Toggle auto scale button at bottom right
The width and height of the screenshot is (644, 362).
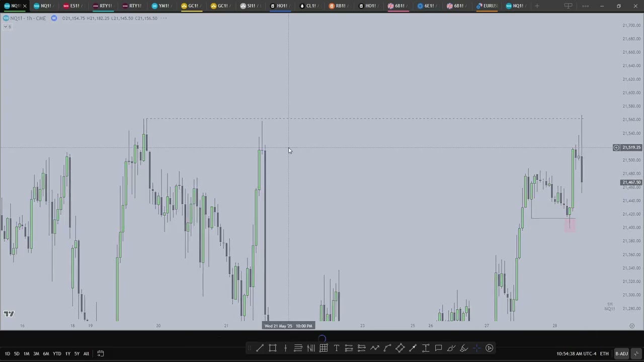(x=636, y=353)
